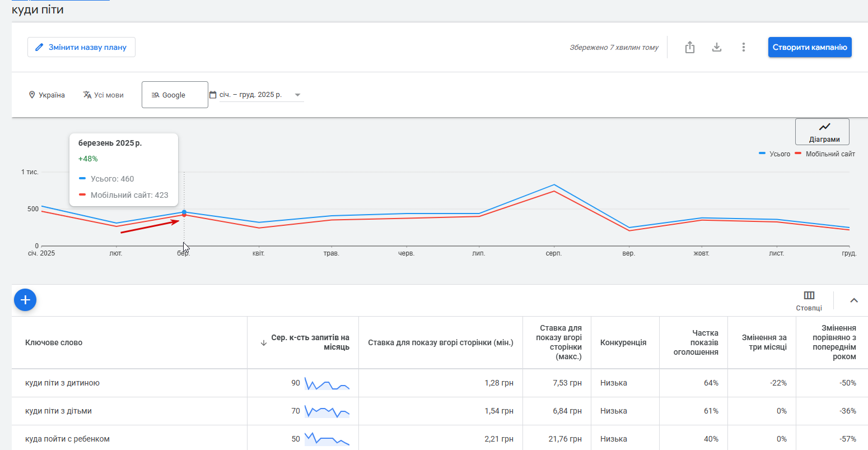
Task: Sort by Змінення за три місяці column
Action: pyautogui.click(x=764, y=342)
